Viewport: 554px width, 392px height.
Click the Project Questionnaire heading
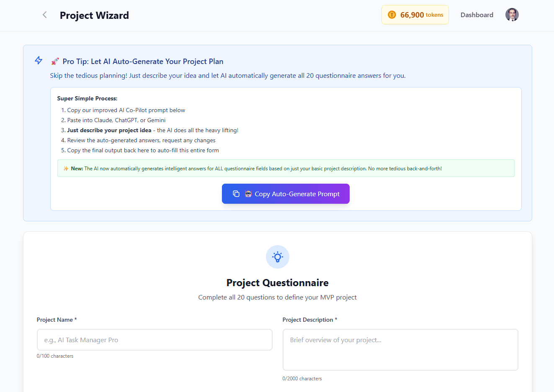278,283
